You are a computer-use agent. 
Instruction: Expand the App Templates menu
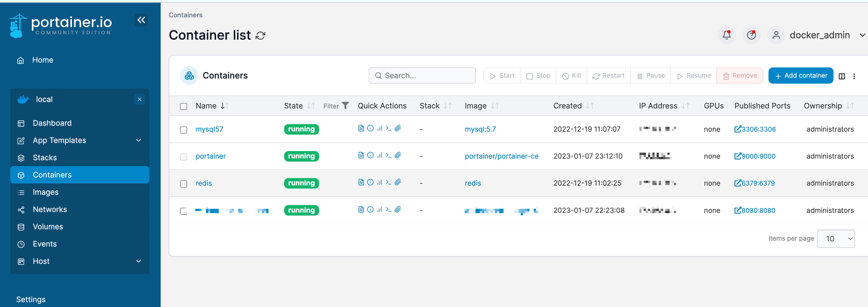coord(138,140)
